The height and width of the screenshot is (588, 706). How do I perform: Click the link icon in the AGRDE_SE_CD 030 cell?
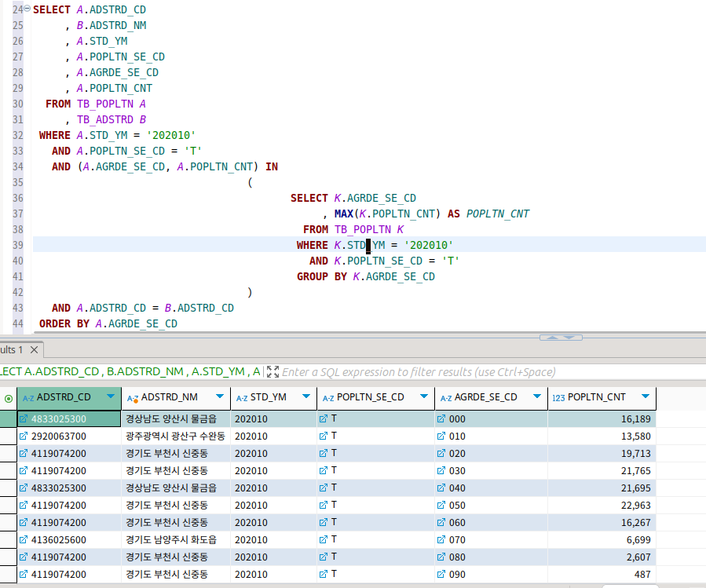441,470
